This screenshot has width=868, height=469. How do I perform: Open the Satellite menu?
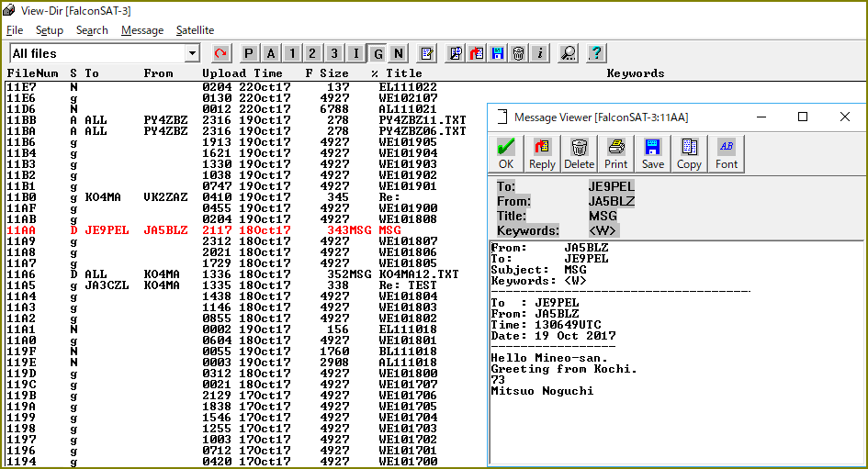195,30
